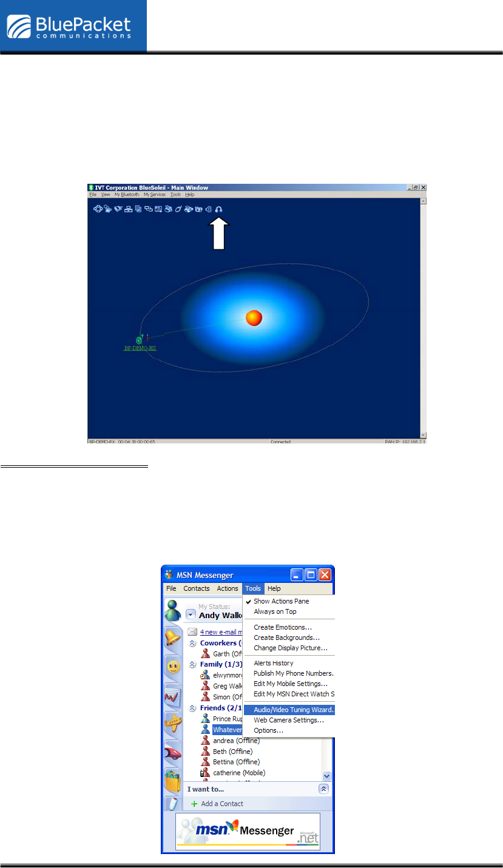
Task: Open the Help menu in BlueSoleil
Action: (x=190, y=195)
